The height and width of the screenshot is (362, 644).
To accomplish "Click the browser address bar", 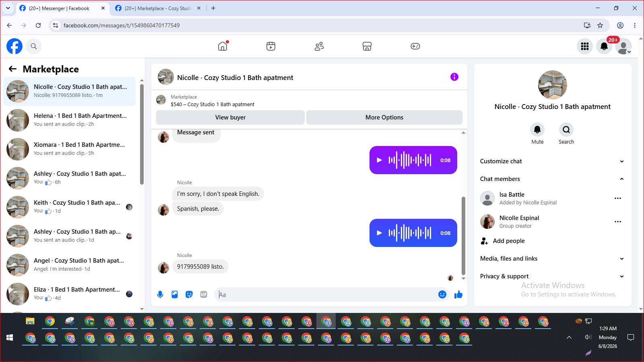I will coord(322,25).
